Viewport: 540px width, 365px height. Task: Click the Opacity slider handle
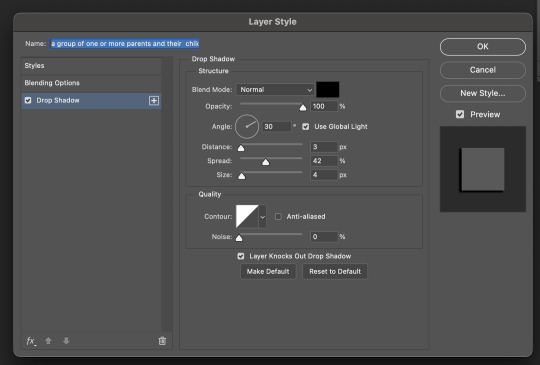303,108
